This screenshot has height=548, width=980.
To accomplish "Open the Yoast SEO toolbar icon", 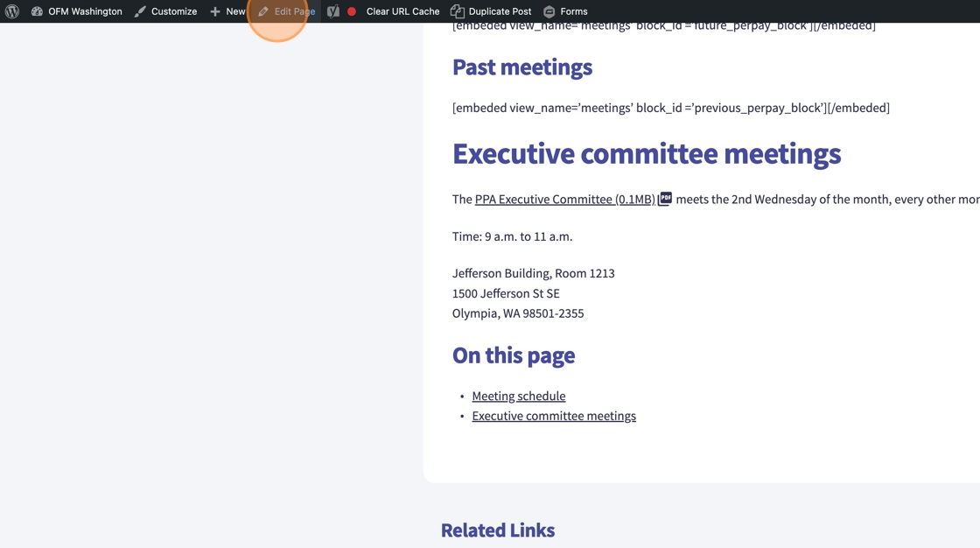I will tap(333, 11).
